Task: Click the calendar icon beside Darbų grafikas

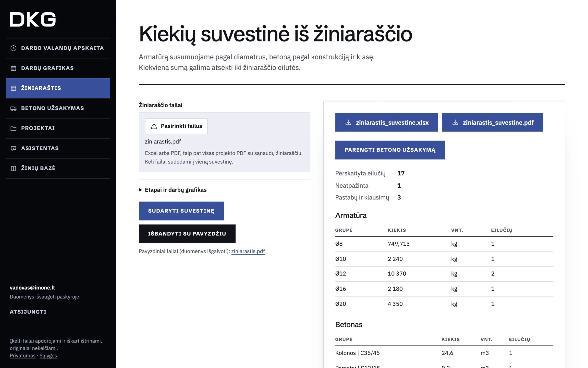Action: pos(13,68)
